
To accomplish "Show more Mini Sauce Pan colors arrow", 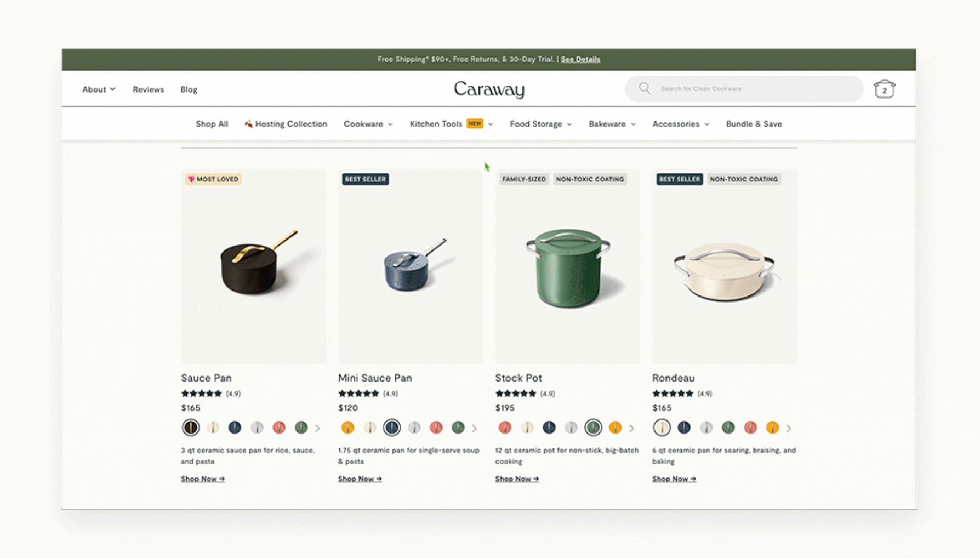I will [475, 428].
